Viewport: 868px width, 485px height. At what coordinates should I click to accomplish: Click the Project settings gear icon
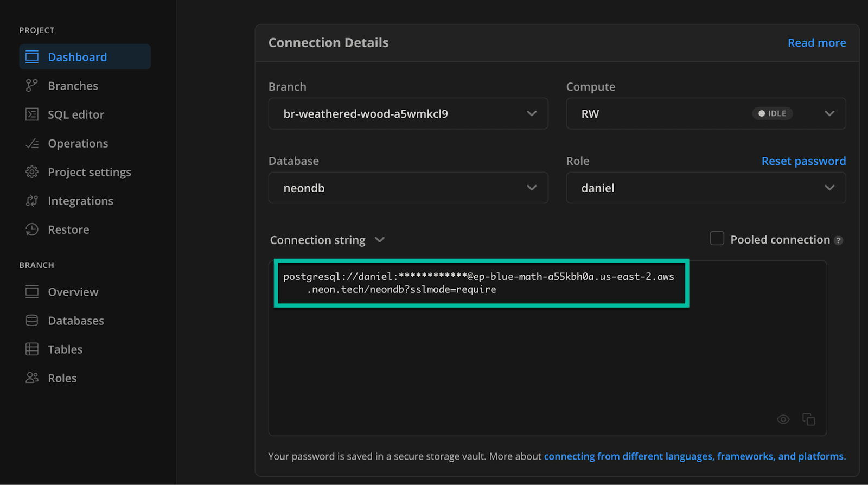(x=32, y=172)
